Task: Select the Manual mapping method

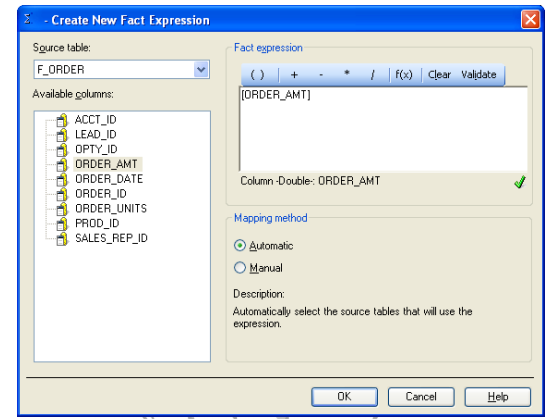Action: pyautogui.click(x=240, y=268)
